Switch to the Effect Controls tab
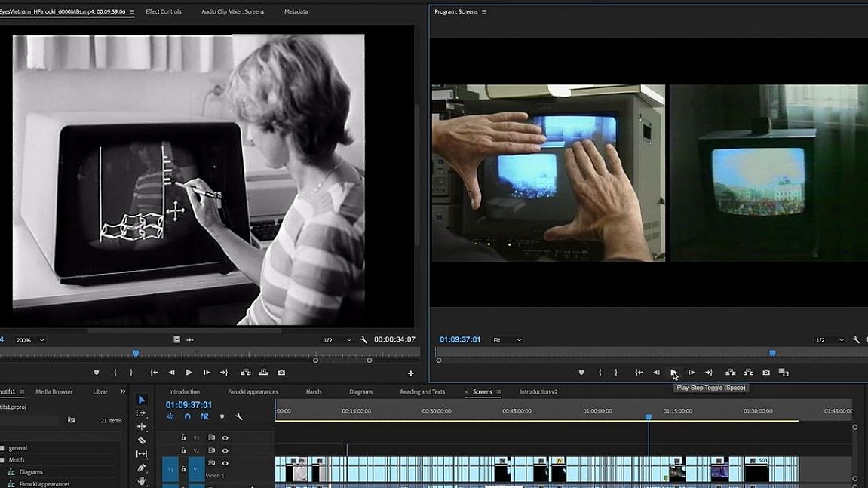This screenshot has width=868, height=488. pyautogui.click(x=163, y=11)
